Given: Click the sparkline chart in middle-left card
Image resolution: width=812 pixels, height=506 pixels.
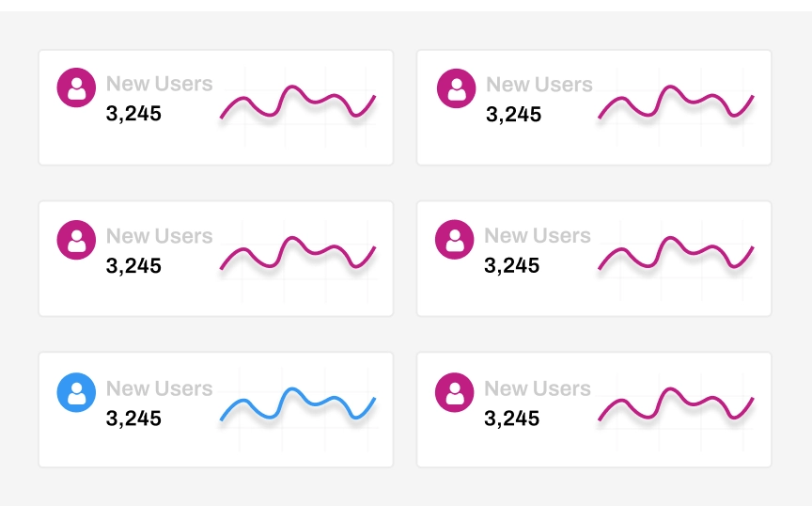Looking at the screenshot, I should (x=298, y=254).
